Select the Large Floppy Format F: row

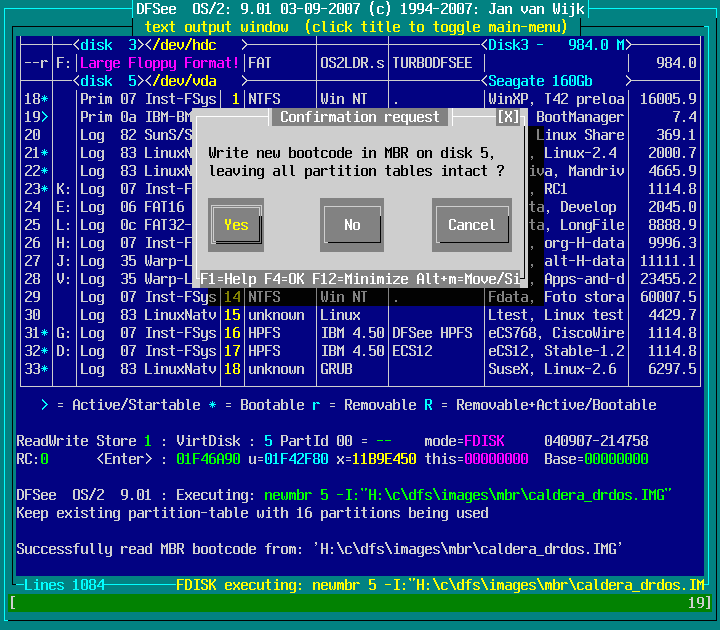click(x=160, y=63)
